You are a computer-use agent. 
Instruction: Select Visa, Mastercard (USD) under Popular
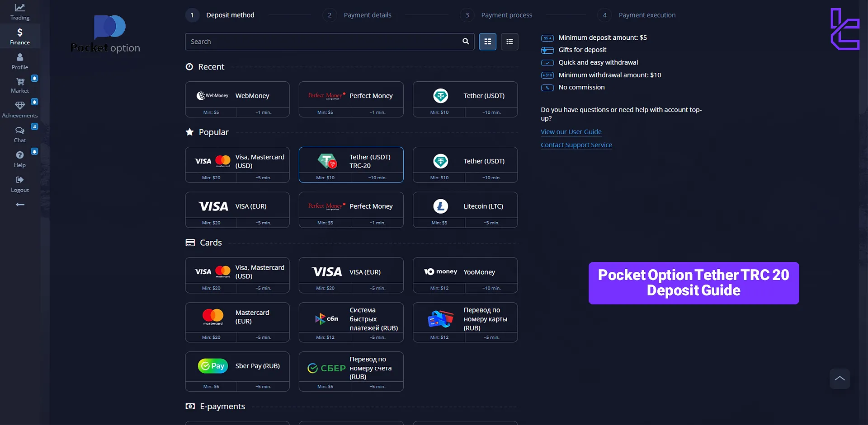(237, 165)
